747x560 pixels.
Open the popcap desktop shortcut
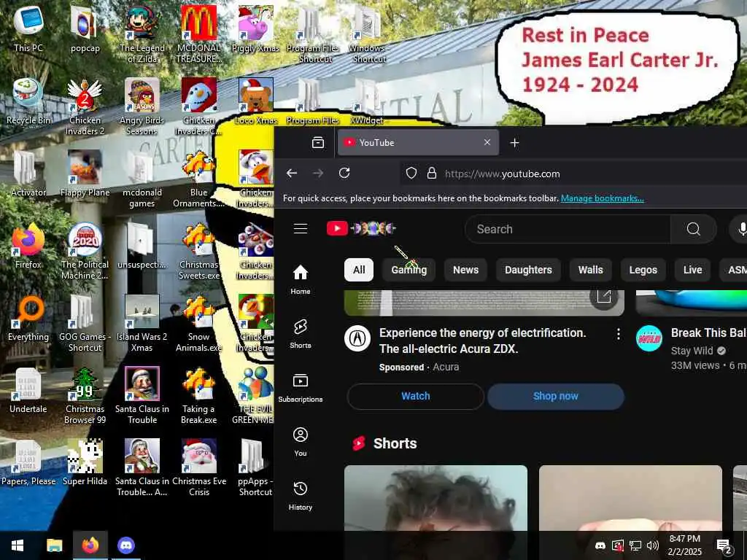tap(85, 28)
